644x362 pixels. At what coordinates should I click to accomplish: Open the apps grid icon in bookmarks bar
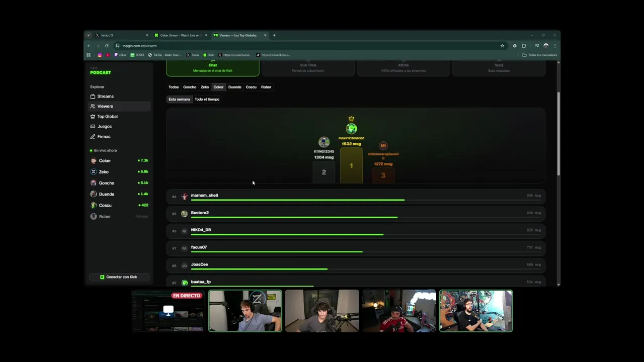89,55
